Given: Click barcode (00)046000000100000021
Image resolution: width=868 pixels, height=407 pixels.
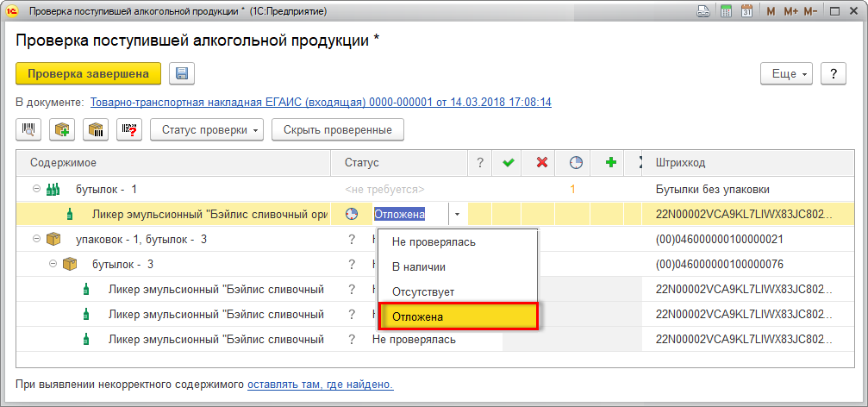Looking at the screenshot, I should tap(719, 239).
